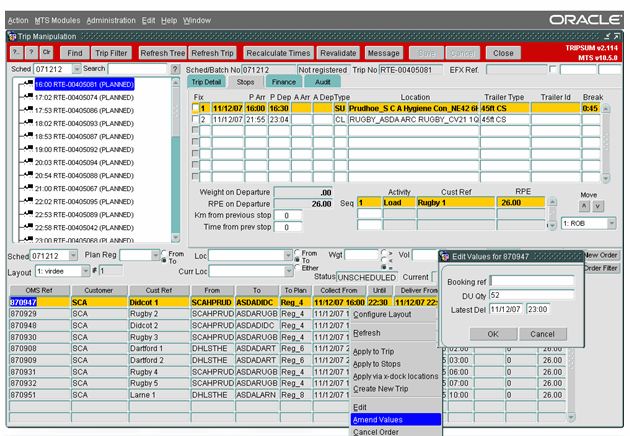Switch to the Trip Detail tab
The height and width of the screenshot is (436, 630).
point(206,82)
